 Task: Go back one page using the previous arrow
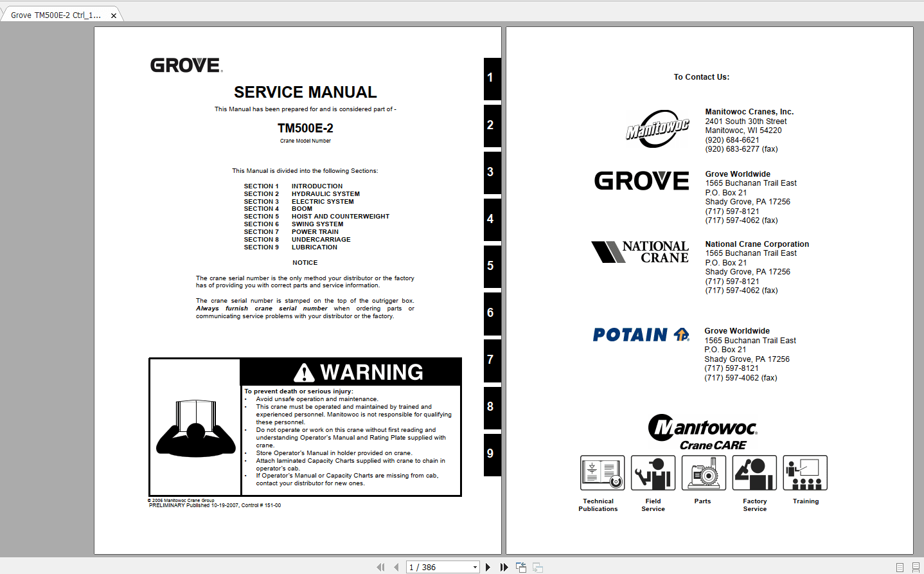pyautogui.click(x=396, y=567)
